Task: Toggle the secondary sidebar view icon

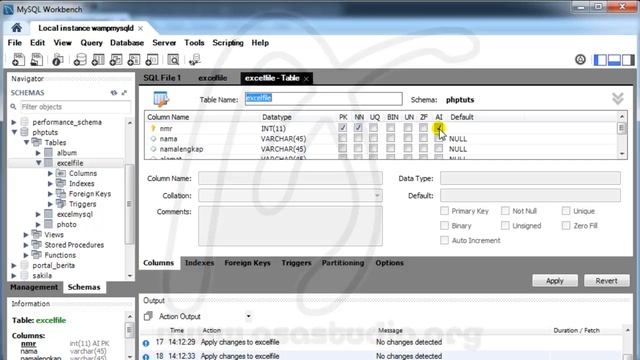Action: click(x=628, y=60)
